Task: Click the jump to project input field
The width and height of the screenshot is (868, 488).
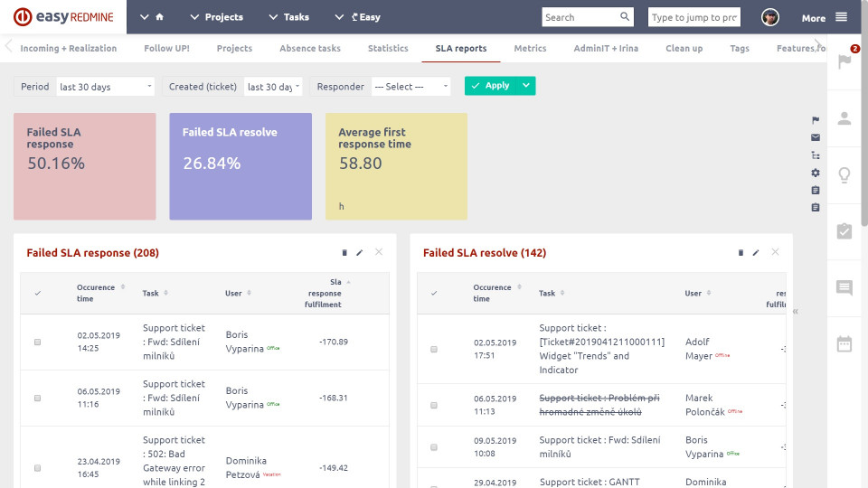Action: click(x=693, y=17)
